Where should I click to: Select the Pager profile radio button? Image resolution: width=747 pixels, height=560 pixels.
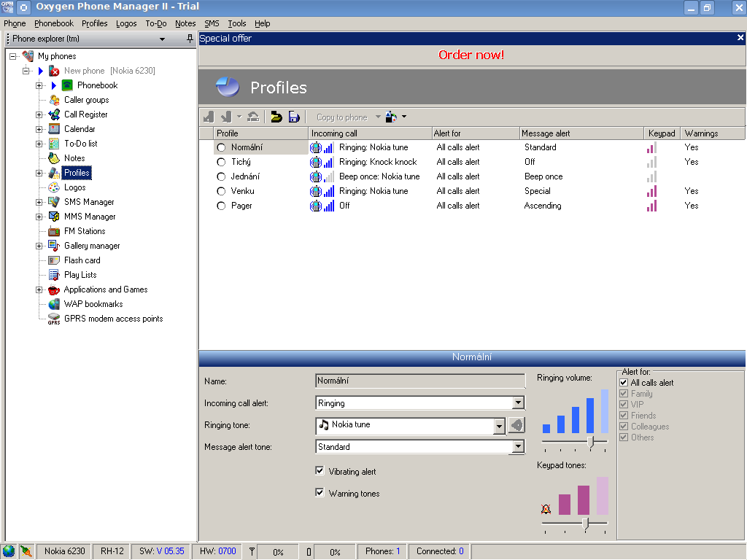221,206
